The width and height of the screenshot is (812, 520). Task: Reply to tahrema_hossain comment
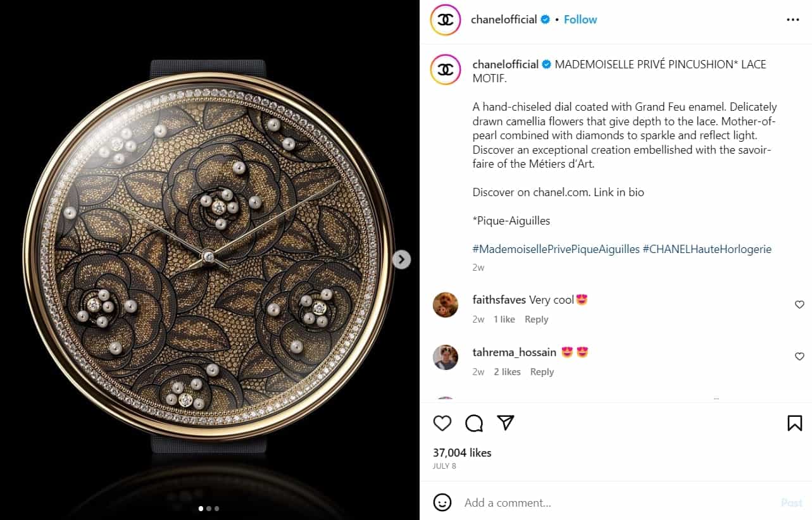542,372
